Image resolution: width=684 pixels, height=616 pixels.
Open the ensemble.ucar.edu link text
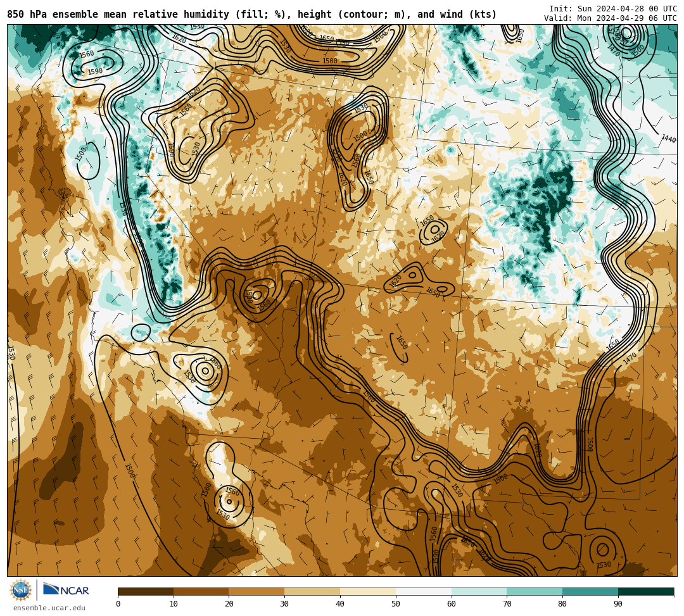(49, 608)
